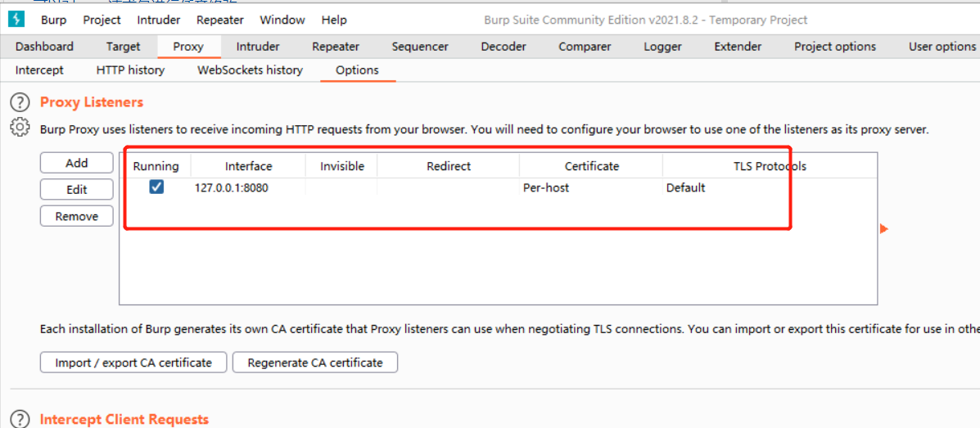Image resolution: width=980 pixels, height=428 pixels.
Task: Click the orange arrow beside listeners table
Action: pos(883,229)
